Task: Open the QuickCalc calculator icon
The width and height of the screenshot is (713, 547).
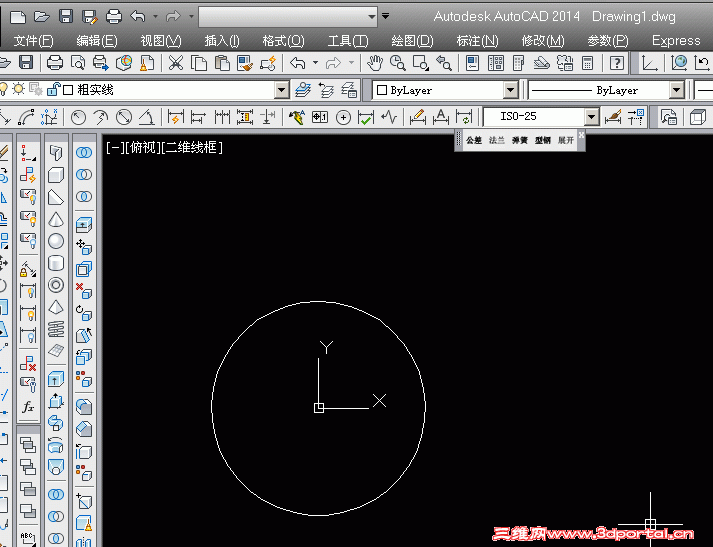Action: [587, 63]
